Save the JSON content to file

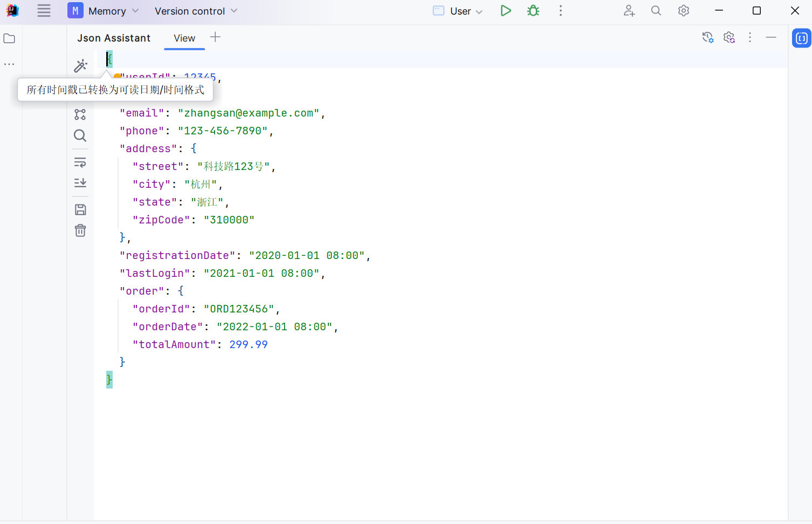tap(80, 210)
